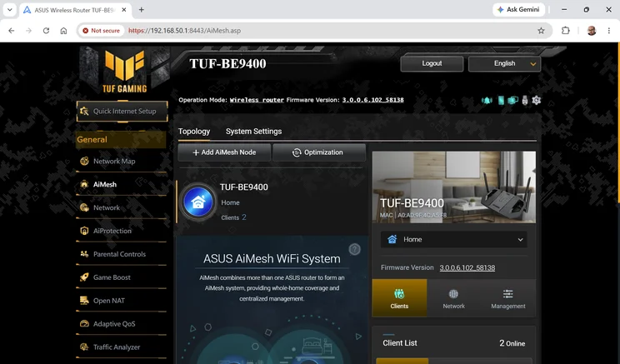The width and height of the screenshot is (620, 364).
Task: Click the Traffic Analyzer icon
Action: point(84,347)
